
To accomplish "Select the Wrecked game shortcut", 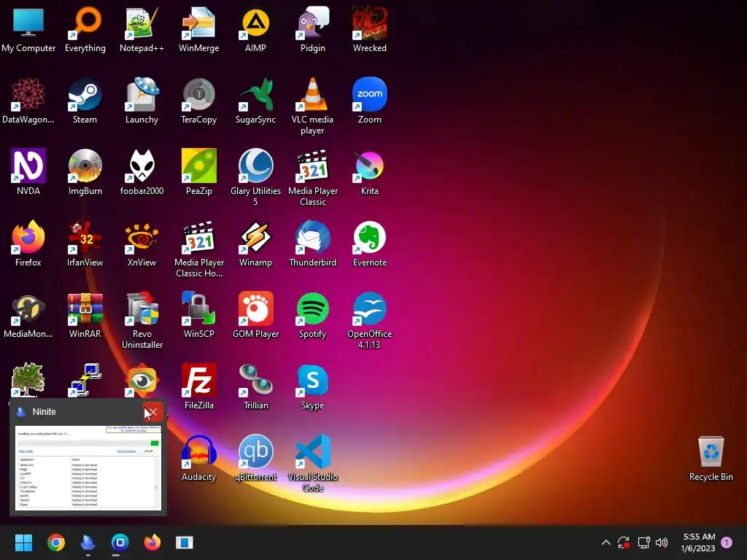I will [370, 29].
